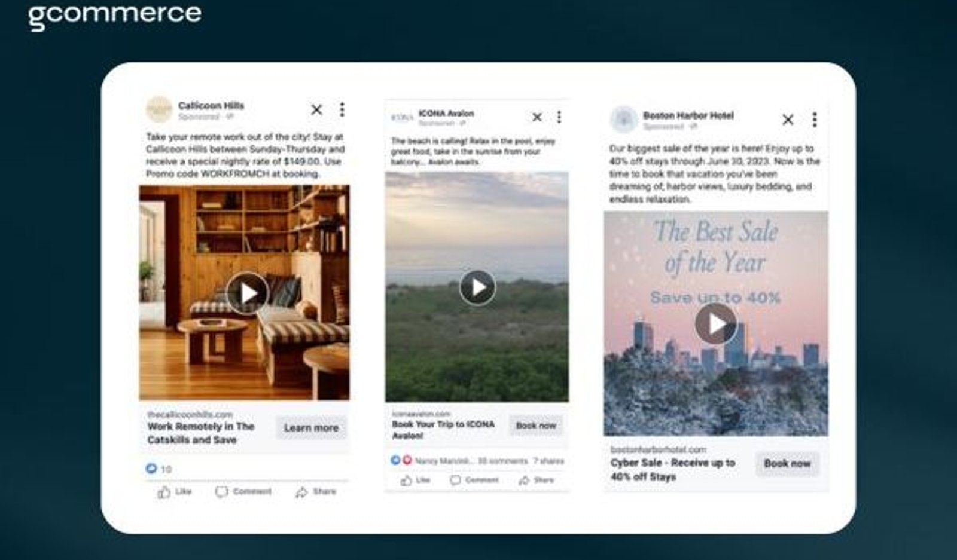Open the Callicoon Hills ad options menu
The image size is (957, 560).
342,109
